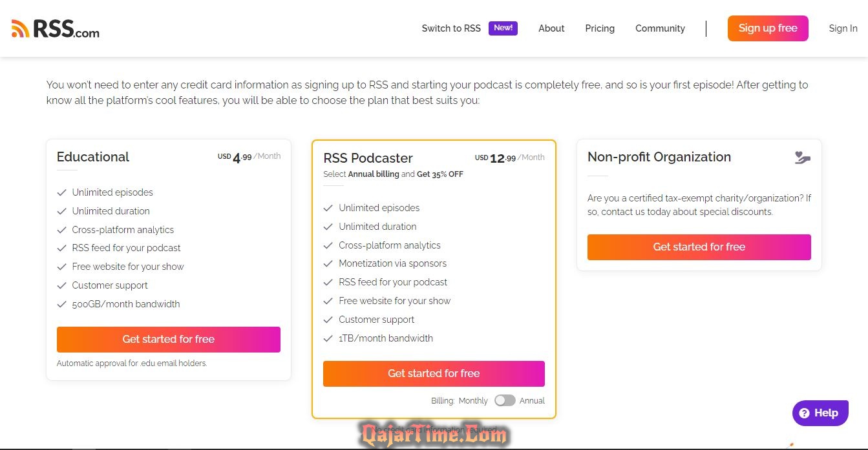The height and width of the screenshot is (450, 868).
Task: Open the Community menu item
Action: [x=660, y=28]
